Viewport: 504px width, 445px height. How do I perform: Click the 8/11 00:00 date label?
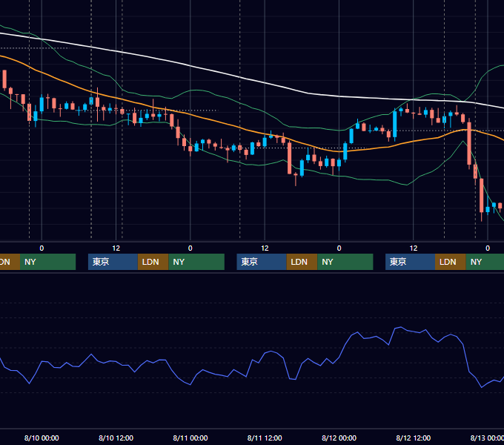pos(190,438)
